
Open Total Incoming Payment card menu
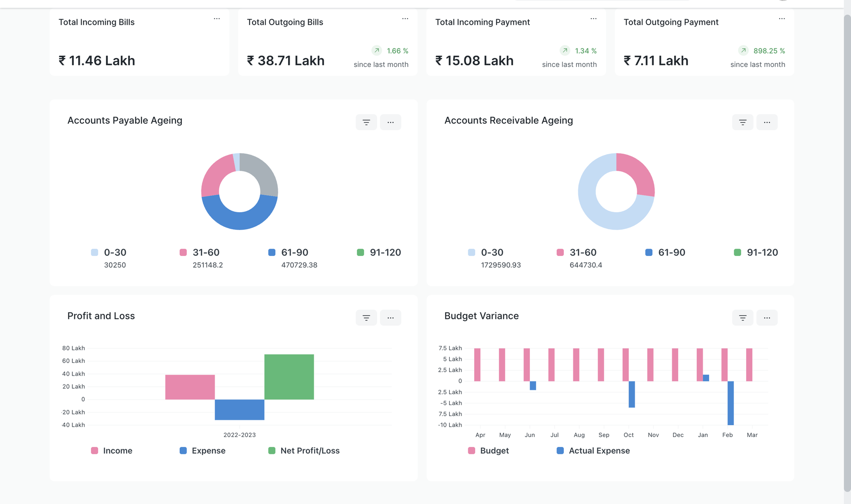click(x=593, y=19)
